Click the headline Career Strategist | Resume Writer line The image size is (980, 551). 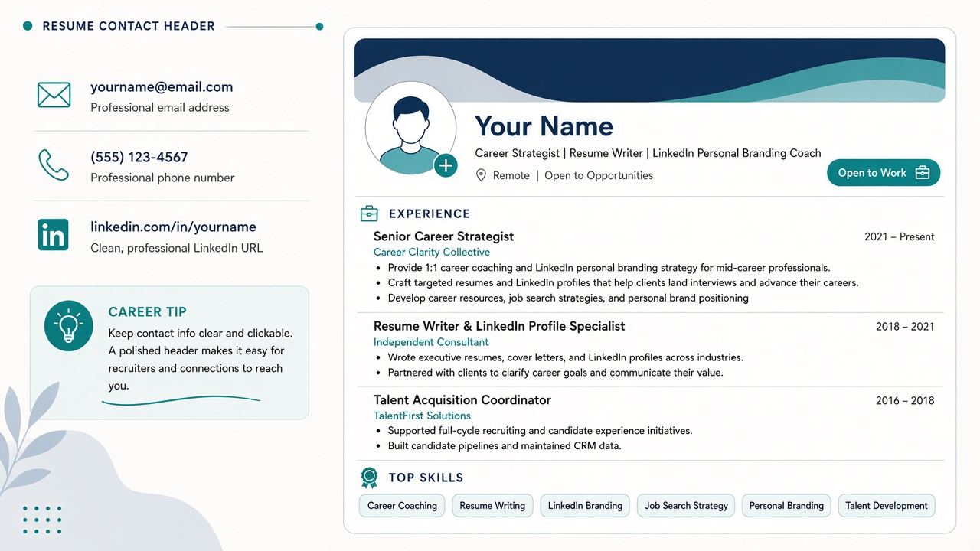pos(648,153)
